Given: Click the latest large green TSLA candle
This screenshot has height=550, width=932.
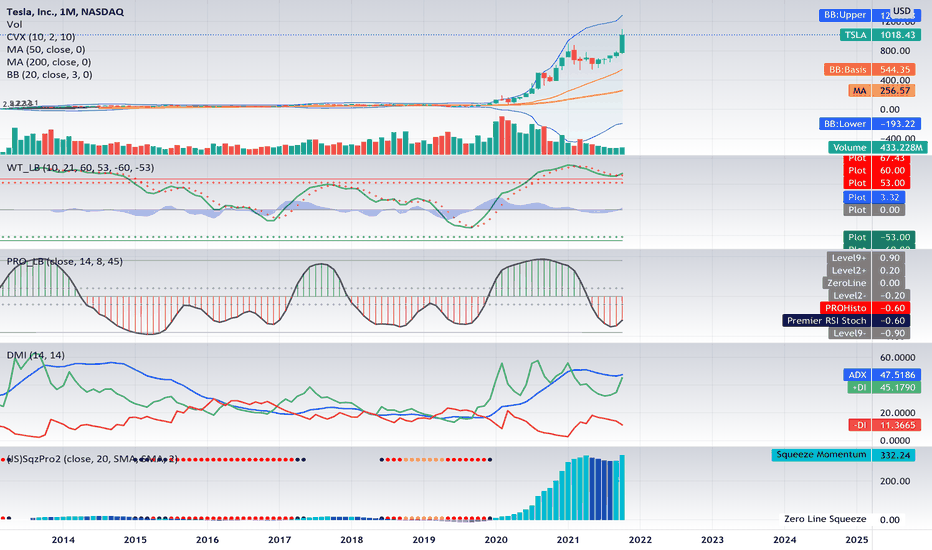Looking at the screenshot, I should (622, 42).
